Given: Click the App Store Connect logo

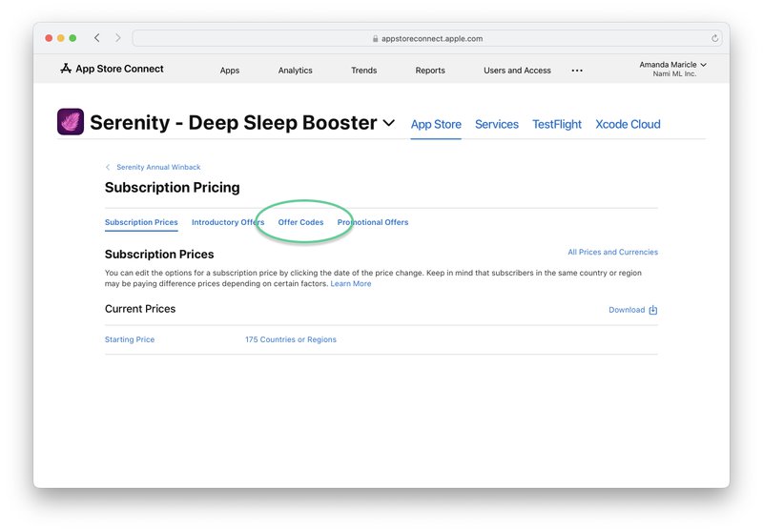Looking at the screenshot, I should click(x=66, y=69).
